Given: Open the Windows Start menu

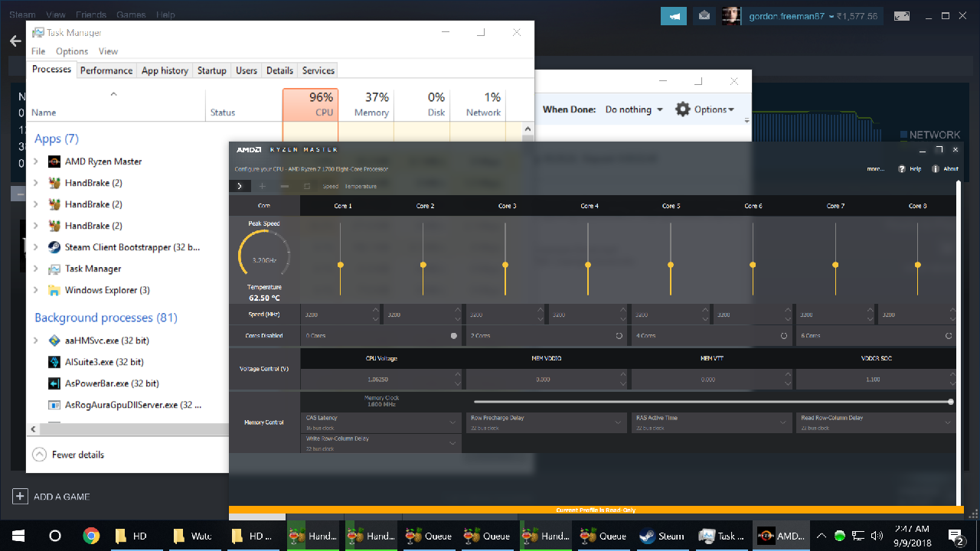Looking at the screenshot, I should (x=18, y=536).
